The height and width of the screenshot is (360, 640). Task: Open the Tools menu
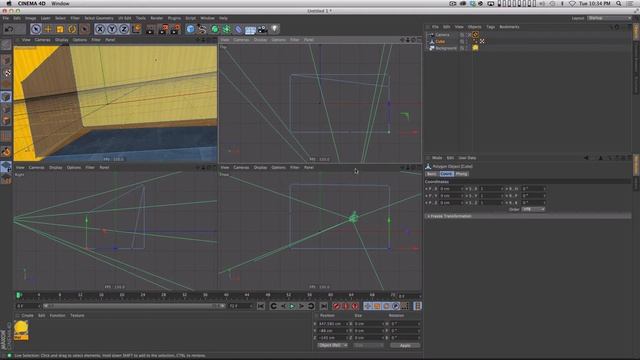[x=141, y=18]
